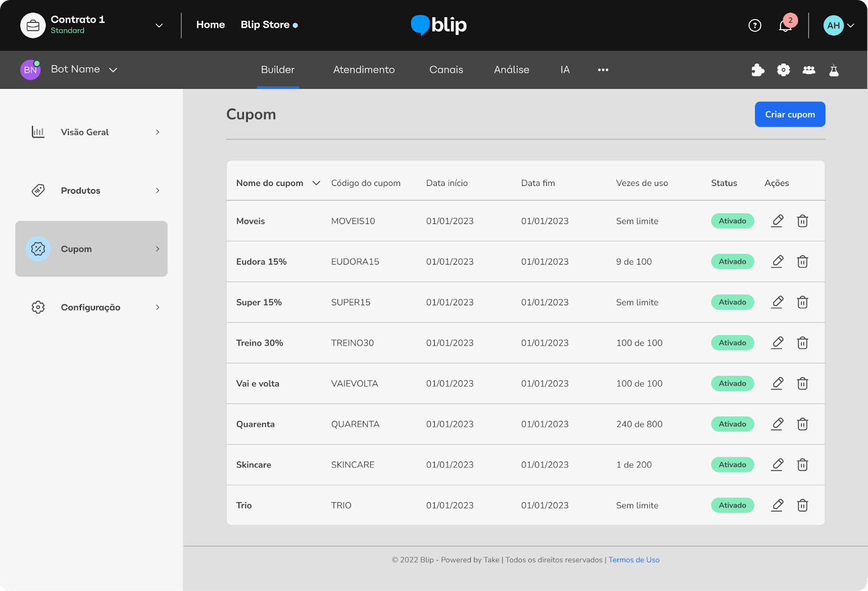Delete the Trio coupon
The height and width of the screenshot is (591, 868).
coord(802,505)
